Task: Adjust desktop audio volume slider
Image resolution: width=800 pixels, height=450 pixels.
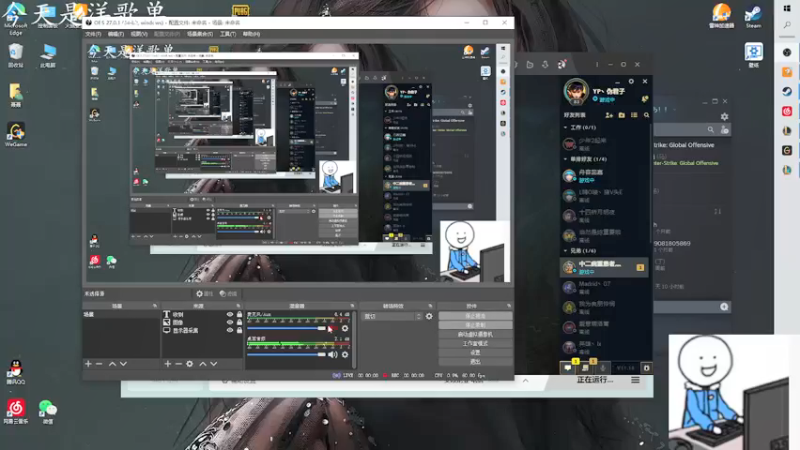Action: tap(286, 355)
